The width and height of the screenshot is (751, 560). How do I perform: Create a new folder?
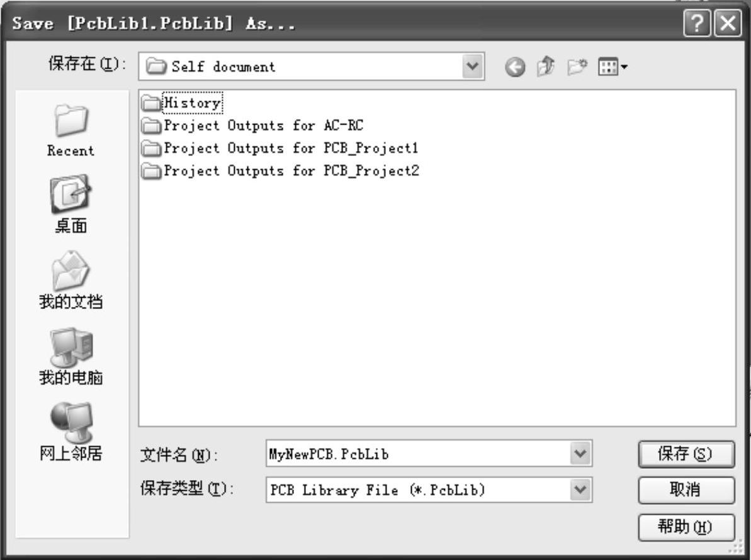577,67
